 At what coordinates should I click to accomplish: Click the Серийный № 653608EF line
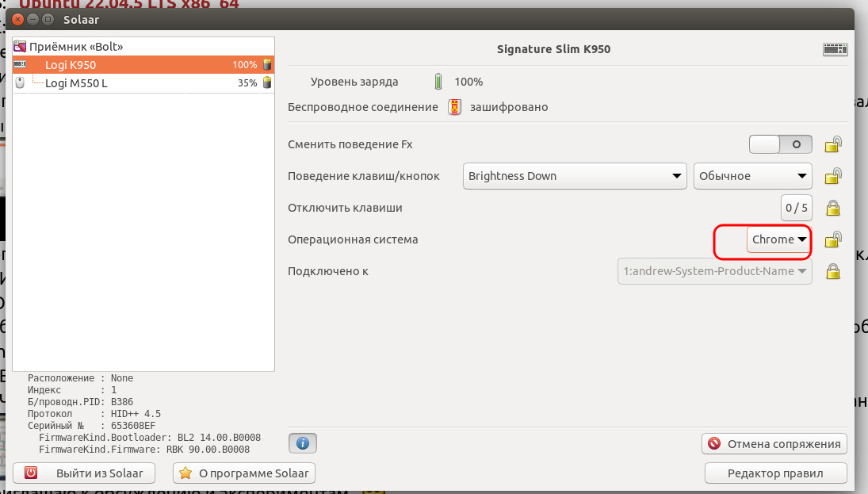tap(91, 426)
